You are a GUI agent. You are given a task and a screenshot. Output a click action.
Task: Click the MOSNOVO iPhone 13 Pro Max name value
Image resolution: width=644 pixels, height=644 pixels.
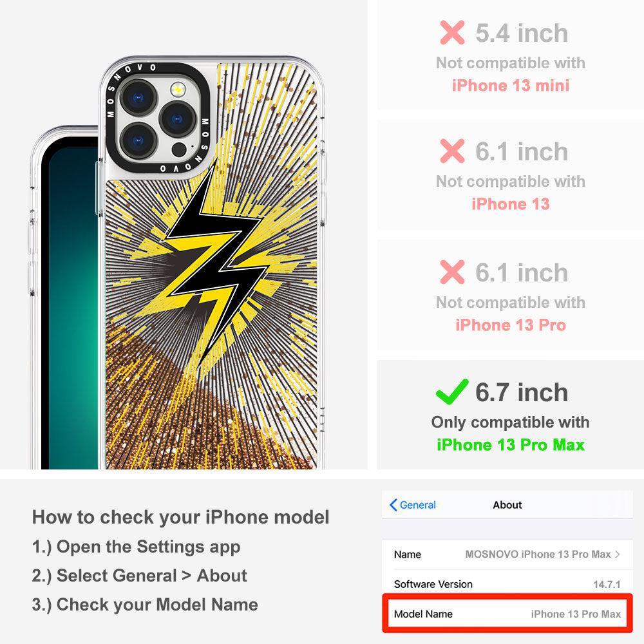[x=538, y=554]
